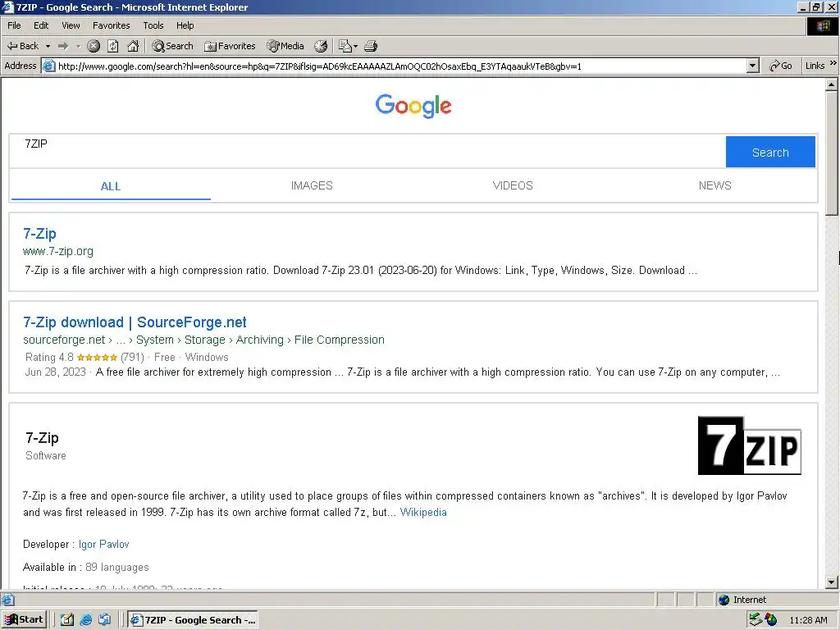The image size is (840, 630).
Task: Click the colorful system tray icon
Action: (x=771, y=620)
